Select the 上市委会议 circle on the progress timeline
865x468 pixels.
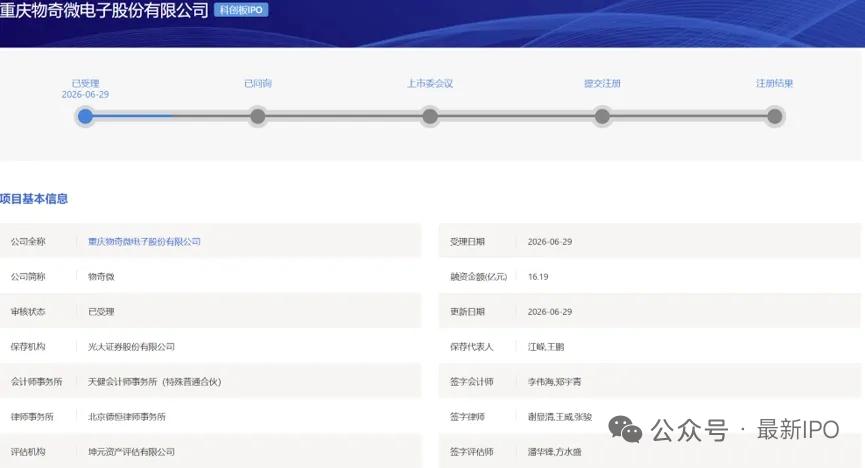[x=430, y=116]
